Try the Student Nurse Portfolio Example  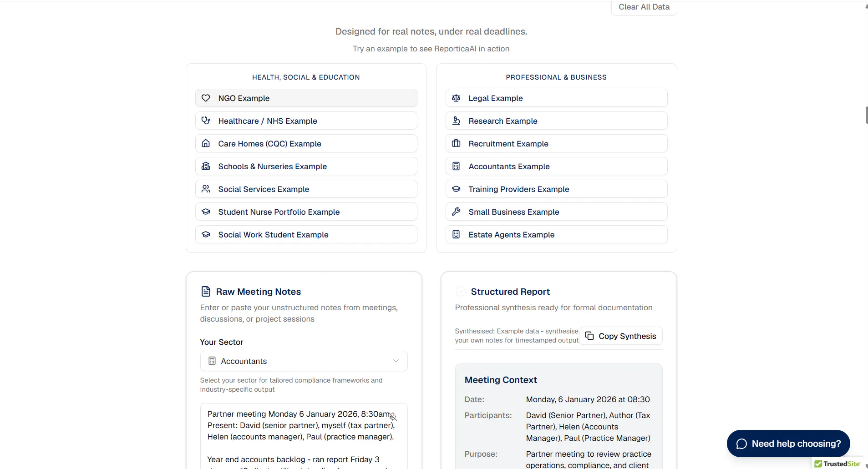coord(306,212)
